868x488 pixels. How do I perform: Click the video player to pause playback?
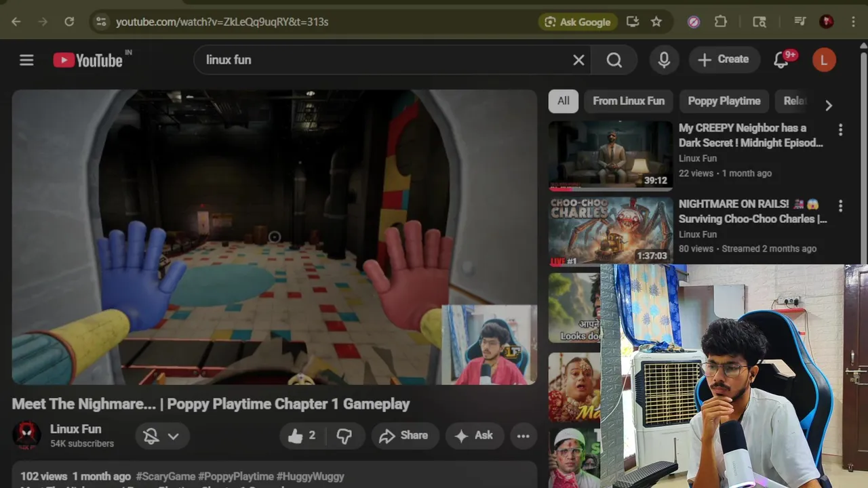(274, 237)
